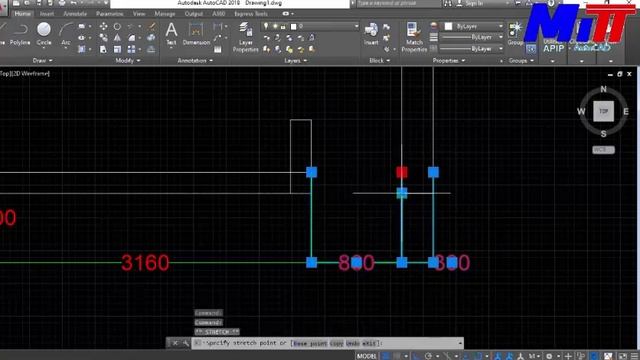The width and height of the screenshot is (640, 360).
Task: Click the Fillet tool icon
Action: point(131,38)
